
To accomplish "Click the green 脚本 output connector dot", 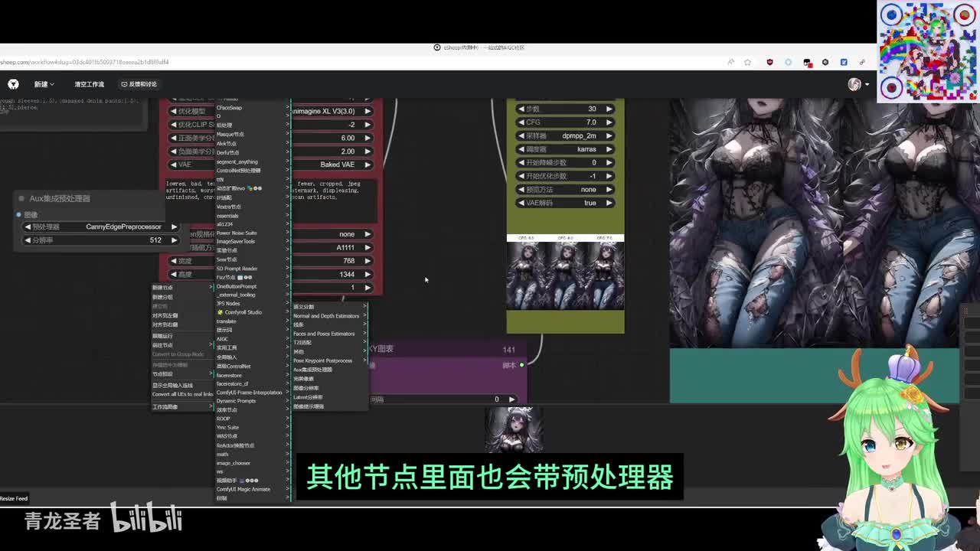I will (522, 365).
